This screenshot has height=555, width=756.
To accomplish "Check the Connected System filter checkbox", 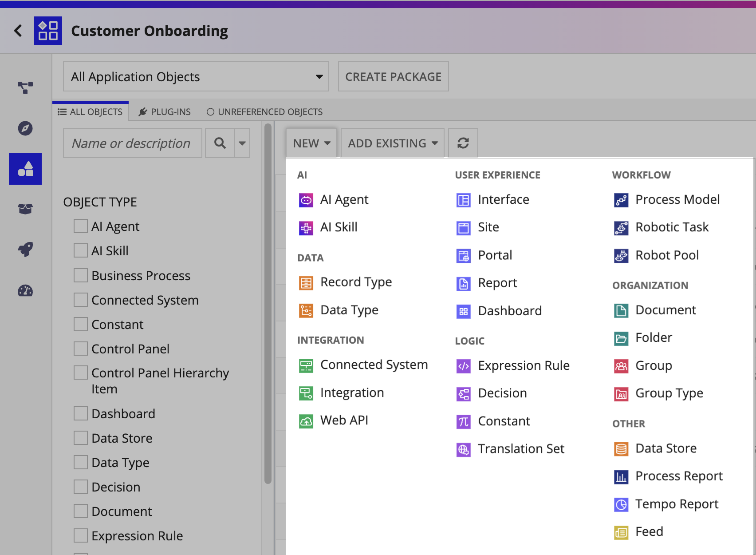I will (81, 300).
